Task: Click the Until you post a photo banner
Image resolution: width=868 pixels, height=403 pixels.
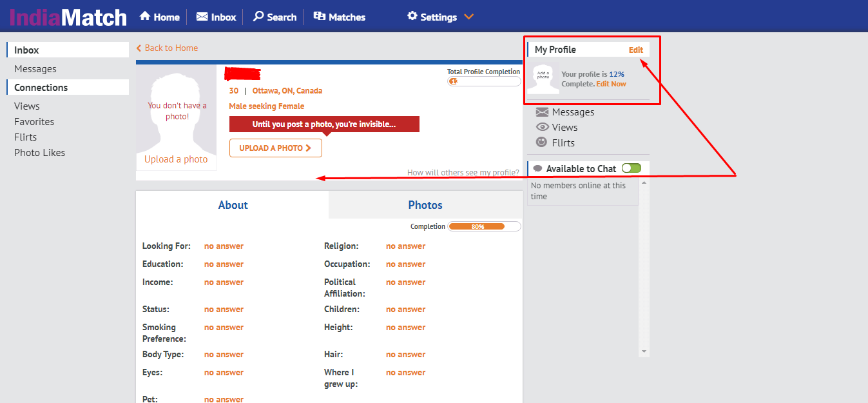Action: 324,124
